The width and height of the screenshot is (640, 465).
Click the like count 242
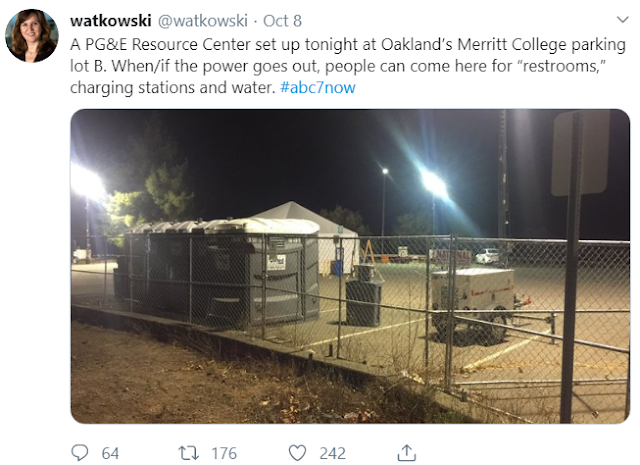click(332, 453)
